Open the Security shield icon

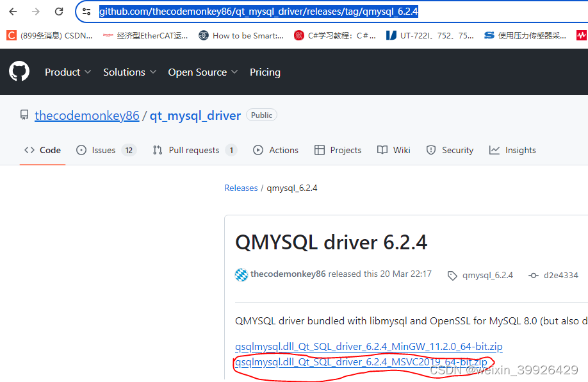pos(430,150)
